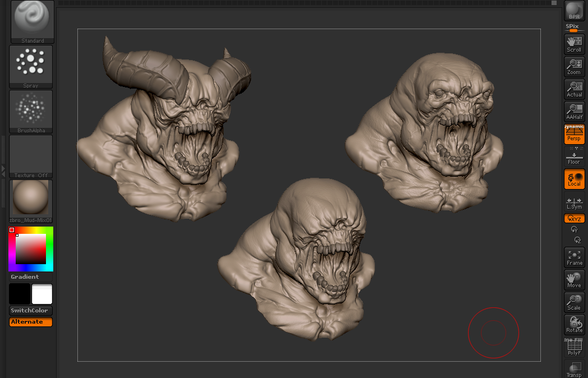Activate the Move view tool

tap(574, 280)
